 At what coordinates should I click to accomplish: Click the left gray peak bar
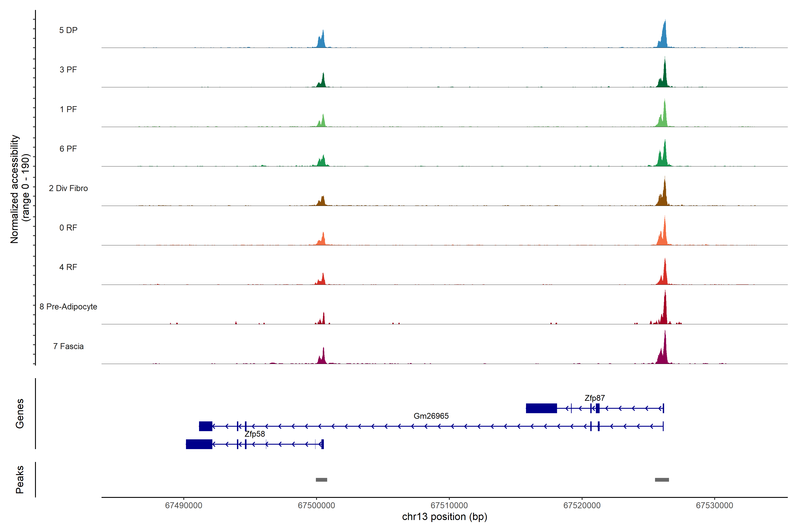321,479
